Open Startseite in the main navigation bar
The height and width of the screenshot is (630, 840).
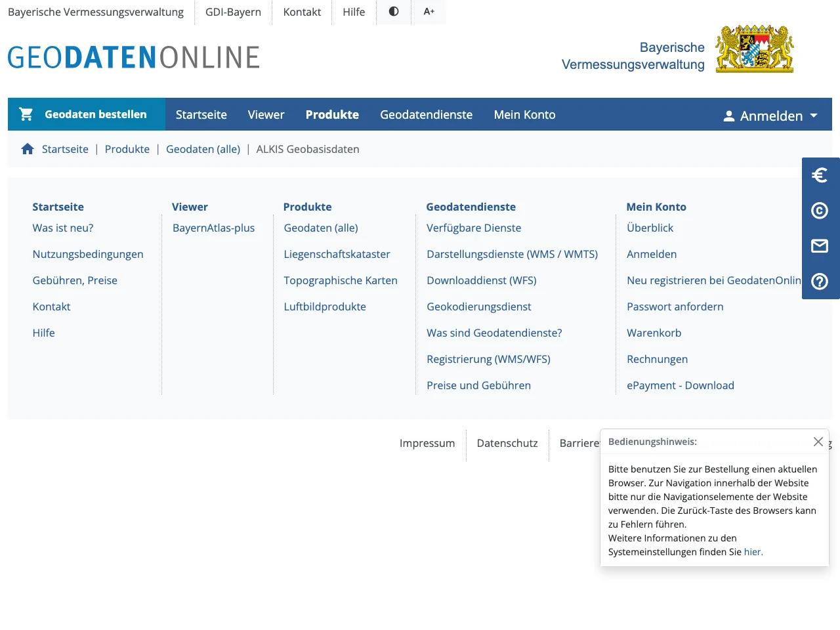click(x=201, y=115)
